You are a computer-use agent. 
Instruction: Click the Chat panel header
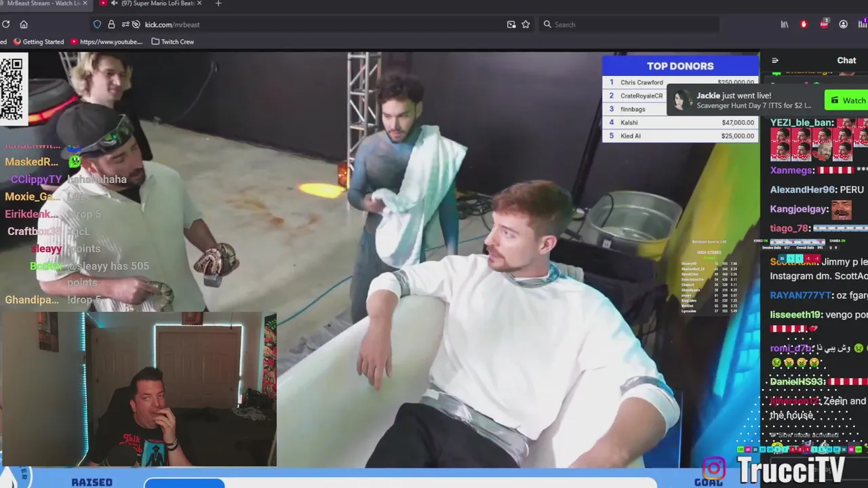846,60
